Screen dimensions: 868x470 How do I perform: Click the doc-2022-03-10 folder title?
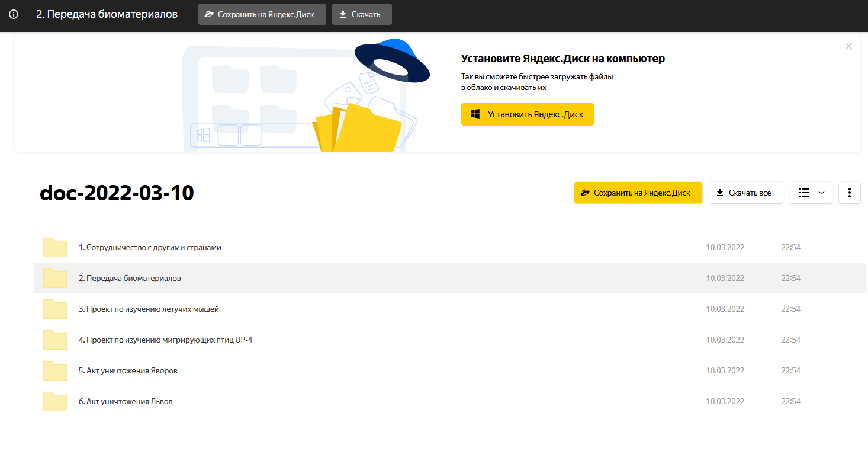tap(117, 193)
